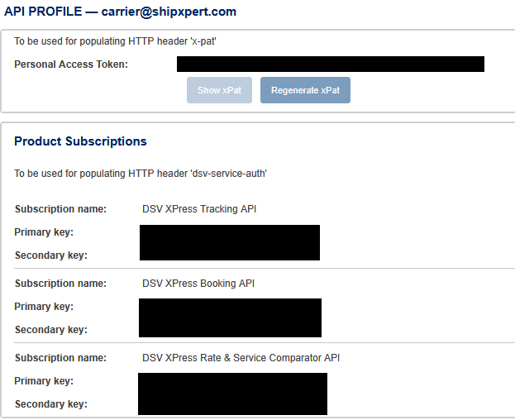Click Secondary key label under Booking API
The width and height of the screenshot is (515, 420).
[50, 330]
